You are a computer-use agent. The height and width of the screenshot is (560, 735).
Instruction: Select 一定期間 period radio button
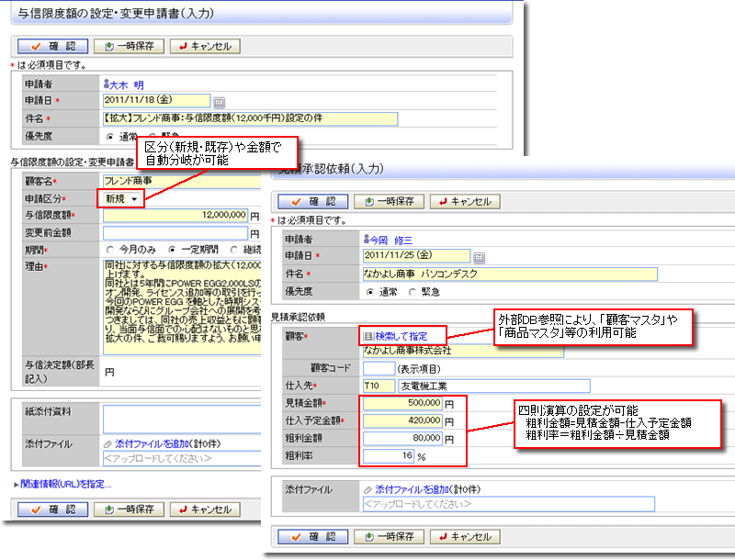(172, 250)
